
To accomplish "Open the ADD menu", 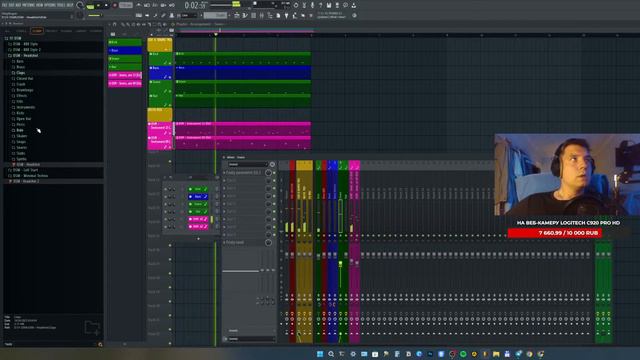I will coord(18,5).
